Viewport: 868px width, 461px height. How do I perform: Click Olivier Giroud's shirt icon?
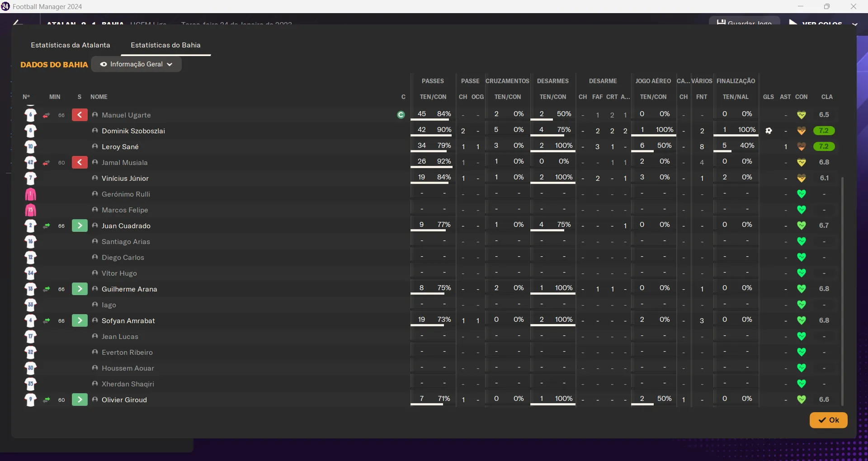(x=30, y=400)
